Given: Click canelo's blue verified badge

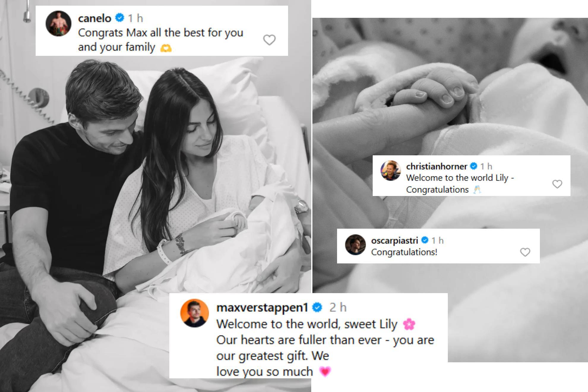Looking at the screenshot, I should pyautogui.click(x=119, y=18).
